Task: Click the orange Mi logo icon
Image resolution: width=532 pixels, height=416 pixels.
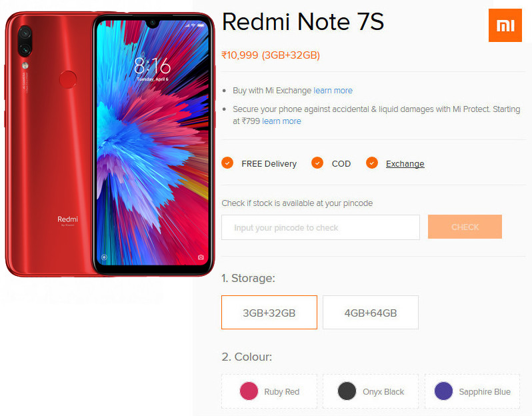Action: [505, 25]
